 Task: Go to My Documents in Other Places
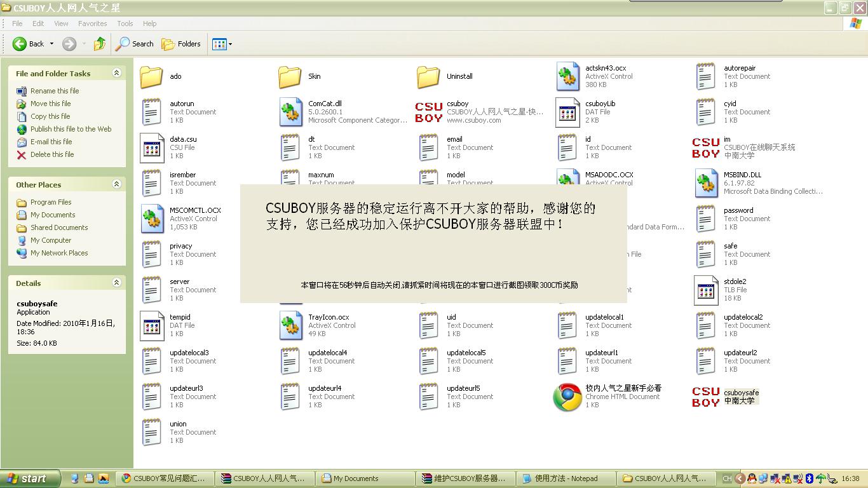(53, 215)
